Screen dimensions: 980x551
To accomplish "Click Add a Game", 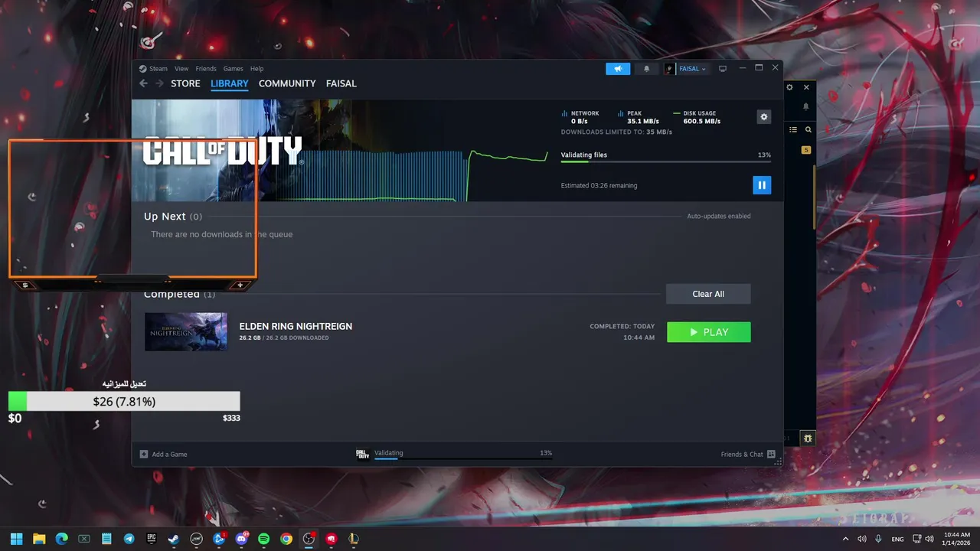I will tap(163, 454).
